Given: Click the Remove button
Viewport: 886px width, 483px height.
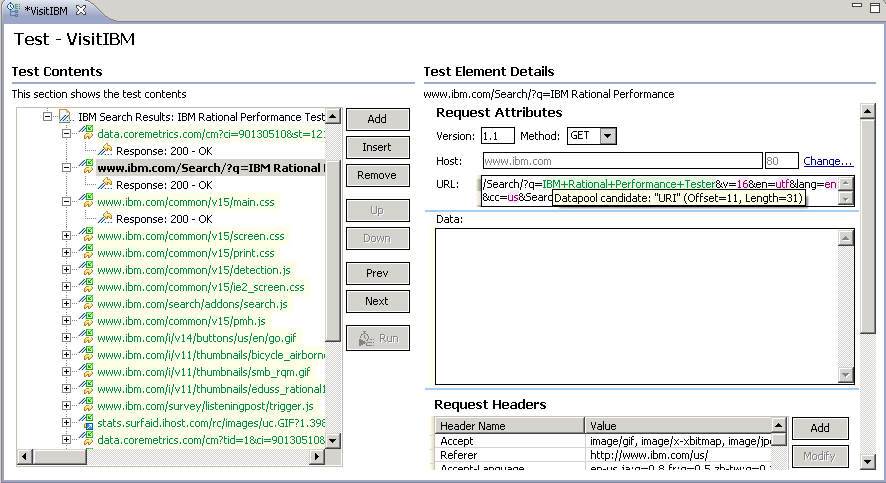Looking at the screenshot, I should 377,175.
